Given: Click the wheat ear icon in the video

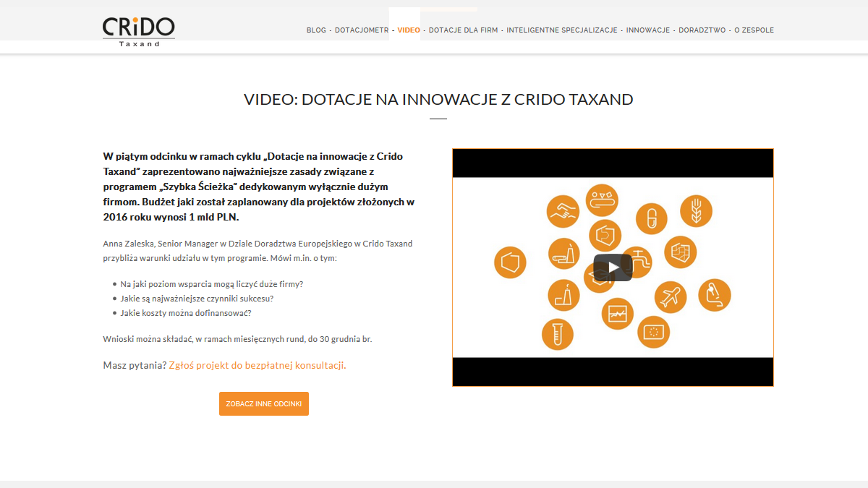Looking at the screenshot, I should click(696, 211).
